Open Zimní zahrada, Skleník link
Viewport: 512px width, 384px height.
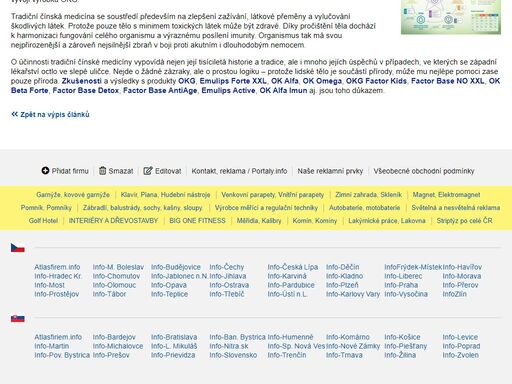click(x=368, y=195)
